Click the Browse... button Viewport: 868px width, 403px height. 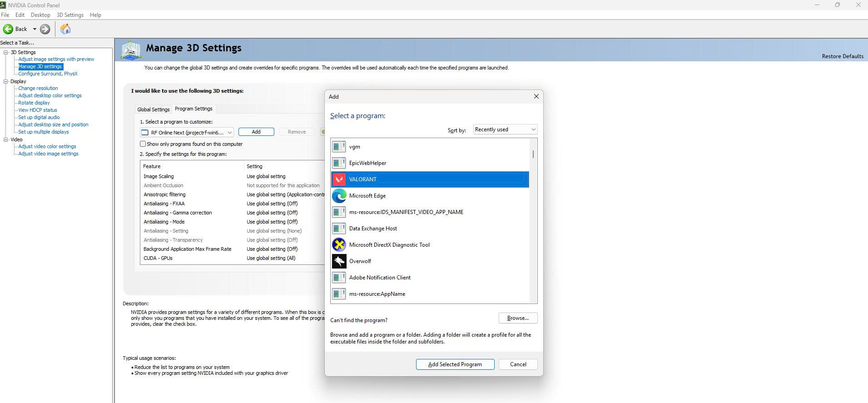click(x=518, y=318)
